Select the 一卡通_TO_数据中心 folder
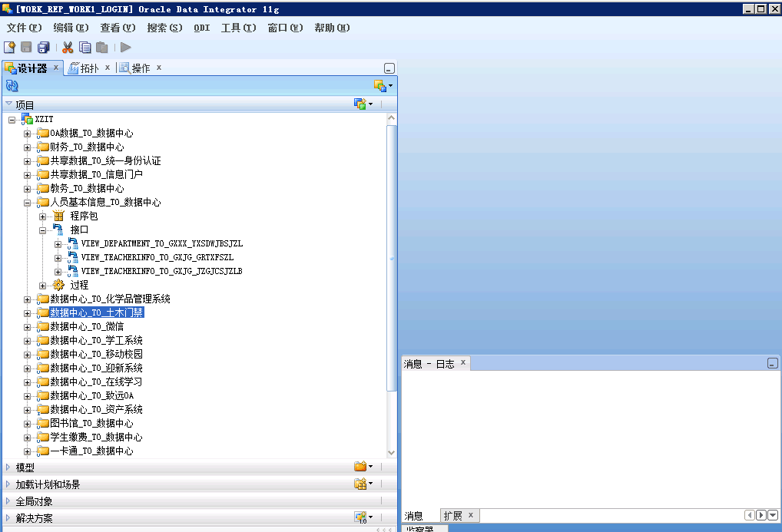Image resolution: width=782 pixels, height=532 pixels. point(91,451)
